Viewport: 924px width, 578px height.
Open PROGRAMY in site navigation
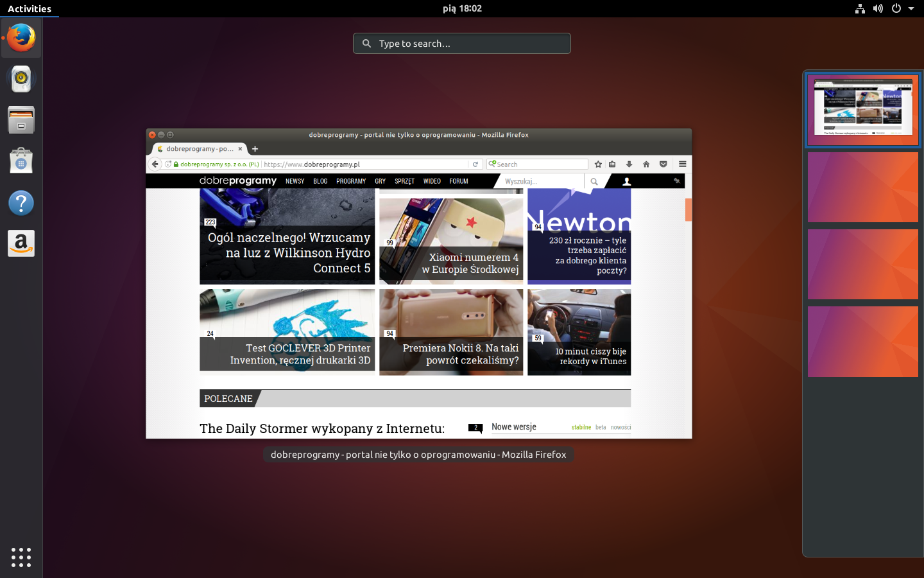(351, 182)
